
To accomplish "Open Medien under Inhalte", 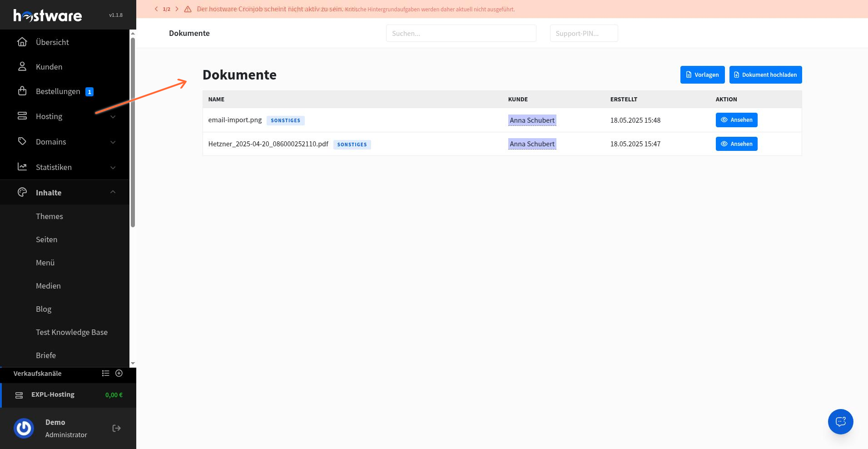I will pos(49,286).
